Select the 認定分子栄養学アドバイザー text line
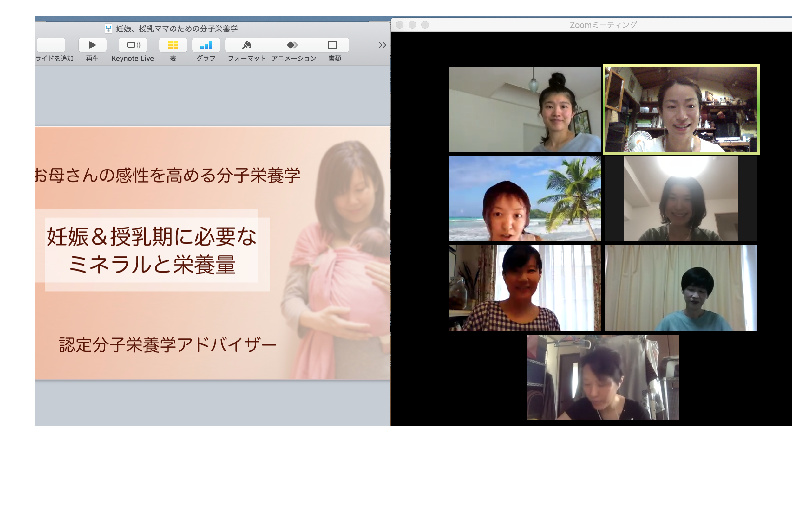 [x=167, y=345]
